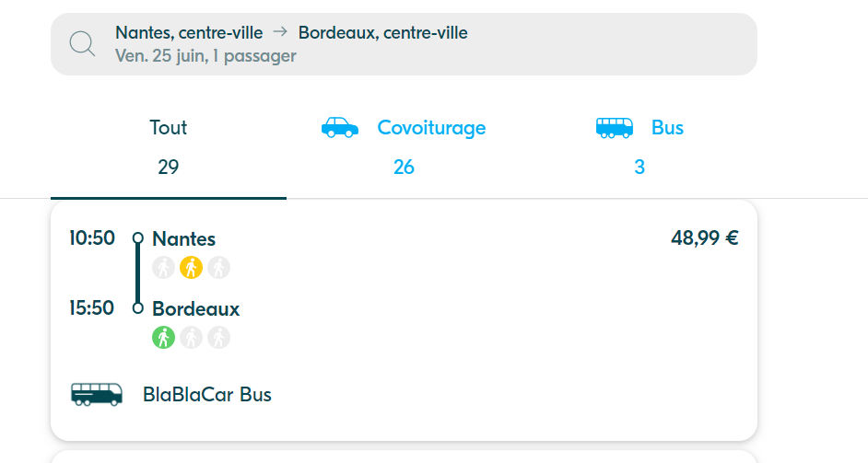Open the 48,99 € trip price
This screenshot has width=868, height=463.
click(x=705, y=237)
